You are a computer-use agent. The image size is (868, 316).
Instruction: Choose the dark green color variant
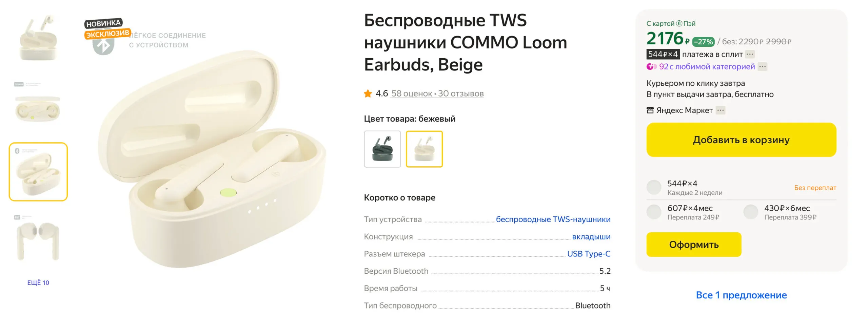pos(382,149)
